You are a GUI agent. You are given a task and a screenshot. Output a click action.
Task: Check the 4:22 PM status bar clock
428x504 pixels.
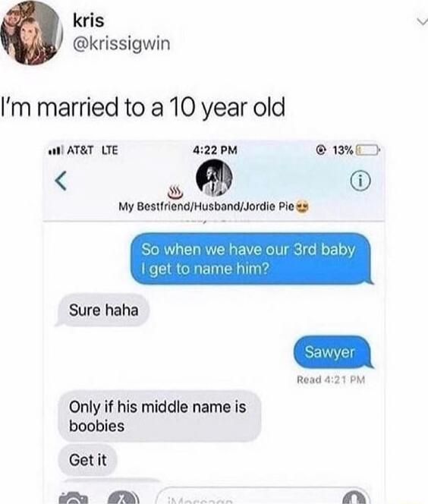pos(215,150)
